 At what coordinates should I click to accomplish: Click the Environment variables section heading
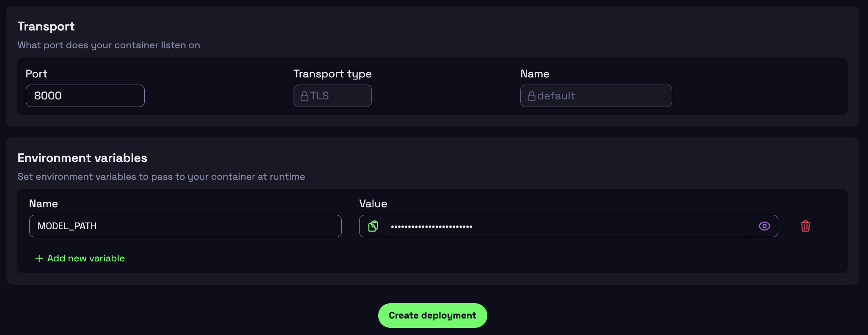click(x=82, y=158)
